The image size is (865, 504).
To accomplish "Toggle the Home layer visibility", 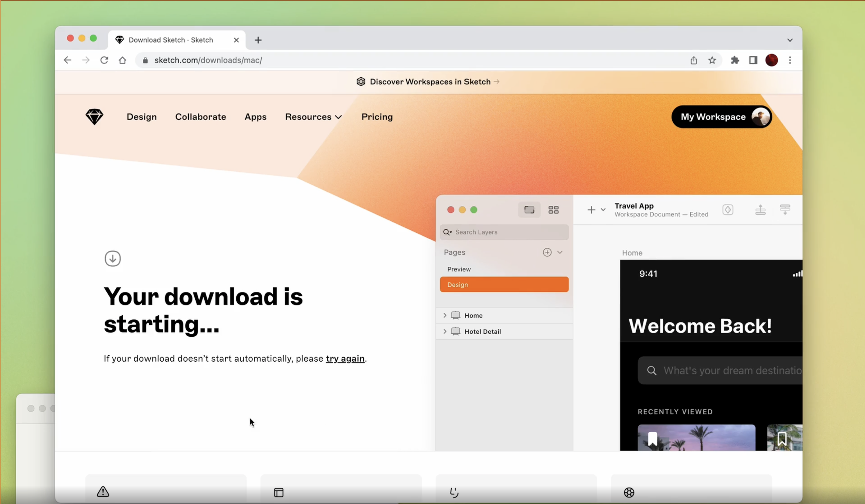I will pos(561,315).
